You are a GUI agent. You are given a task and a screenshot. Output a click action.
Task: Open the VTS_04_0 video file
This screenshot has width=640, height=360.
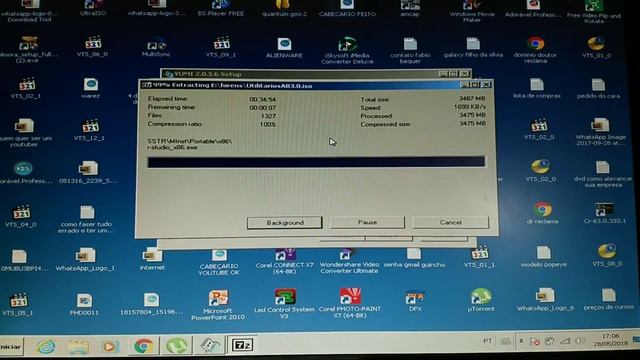(21, 216)
